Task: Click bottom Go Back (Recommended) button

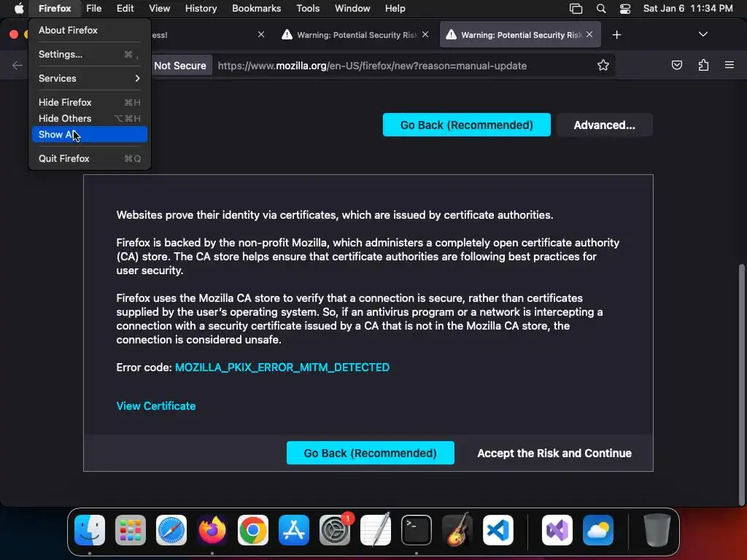Action: click(x=370, y=453)
